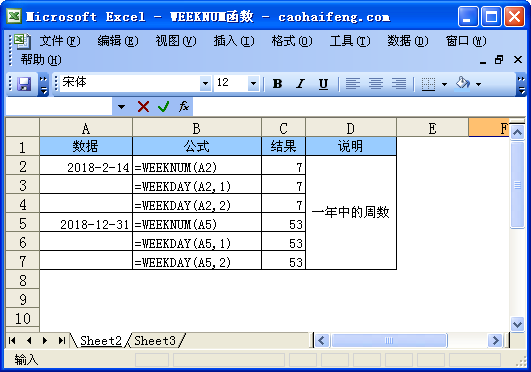Click the horizontal scrollbar thumb
Screen dimensions: 531x372
click(389, 340)
